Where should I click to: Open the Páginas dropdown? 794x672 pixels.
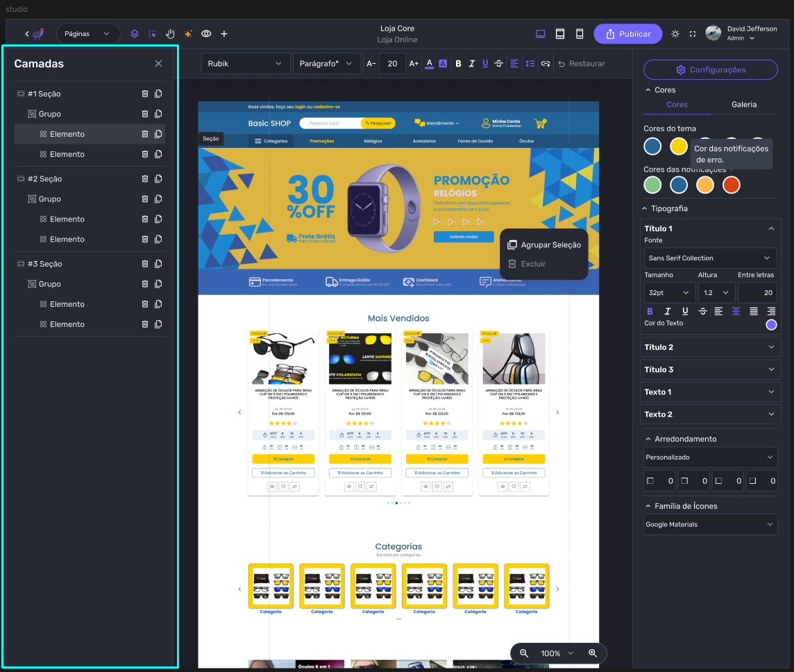coord(87,33)
